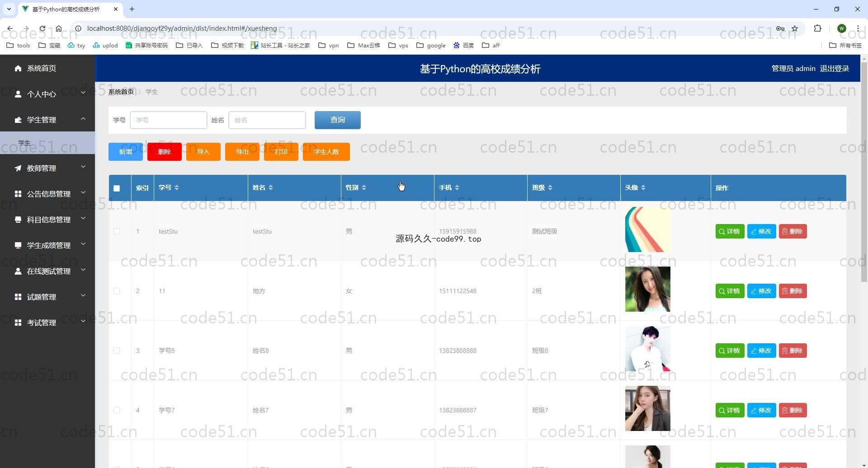Focus the 学号 search input field

[x=169, y=120]
